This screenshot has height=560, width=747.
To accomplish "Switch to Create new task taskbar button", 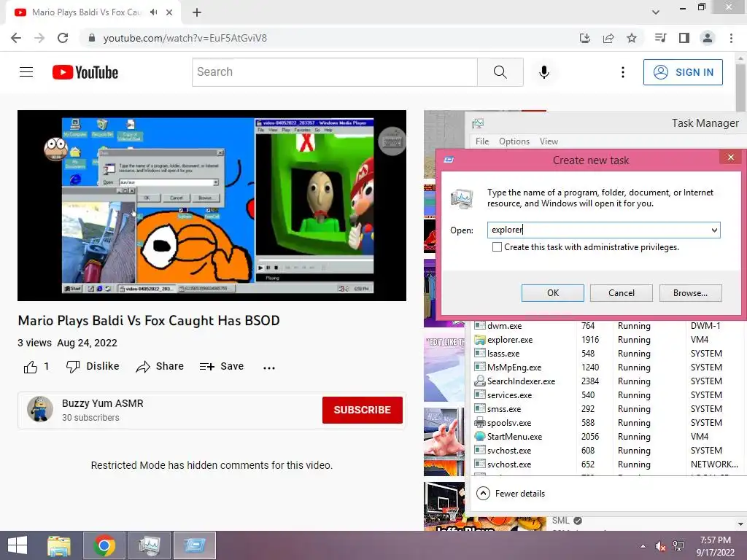I will [x=194, y=545].
